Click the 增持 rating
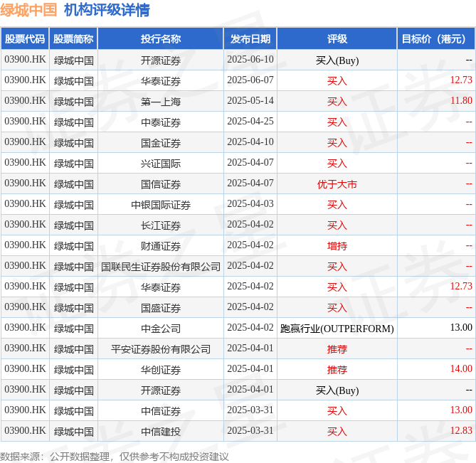 click(337, 246)
